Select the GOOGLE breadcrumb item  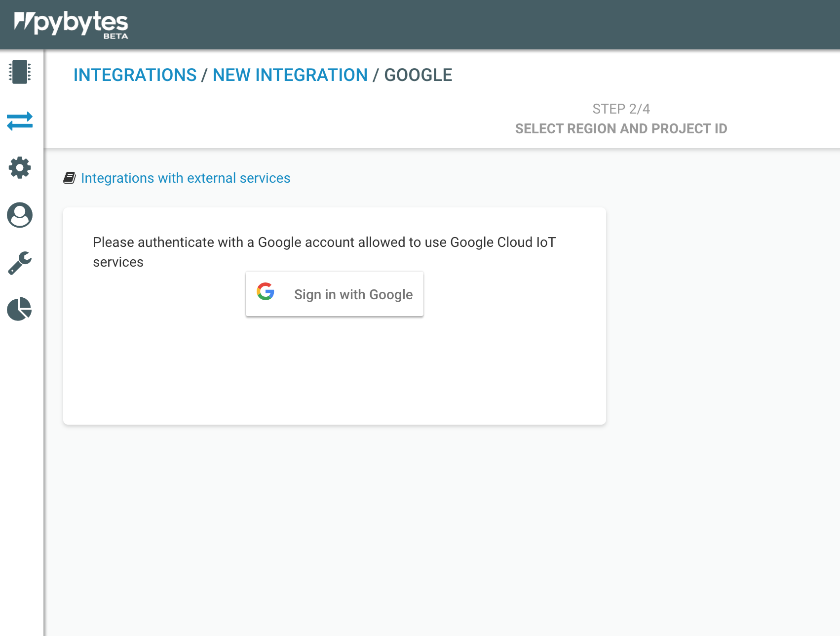[x=419, y=75]
